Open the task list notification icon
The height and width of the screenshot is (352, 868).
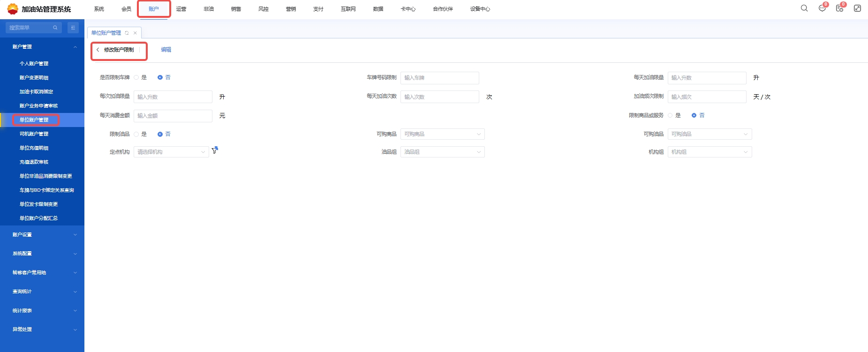839,8
